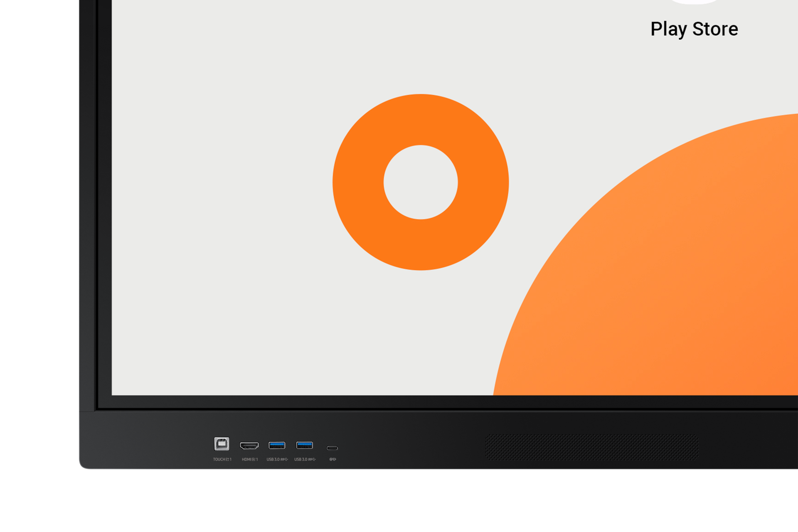This screenshot has width=798, height=532.
Task: Click the first USB 3.0 port
Action: [277, 445]
